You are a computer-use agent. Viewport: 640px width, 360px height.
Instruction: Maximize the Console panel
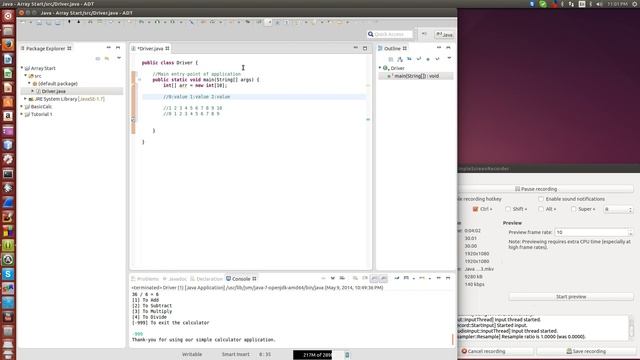click(448, 278)
